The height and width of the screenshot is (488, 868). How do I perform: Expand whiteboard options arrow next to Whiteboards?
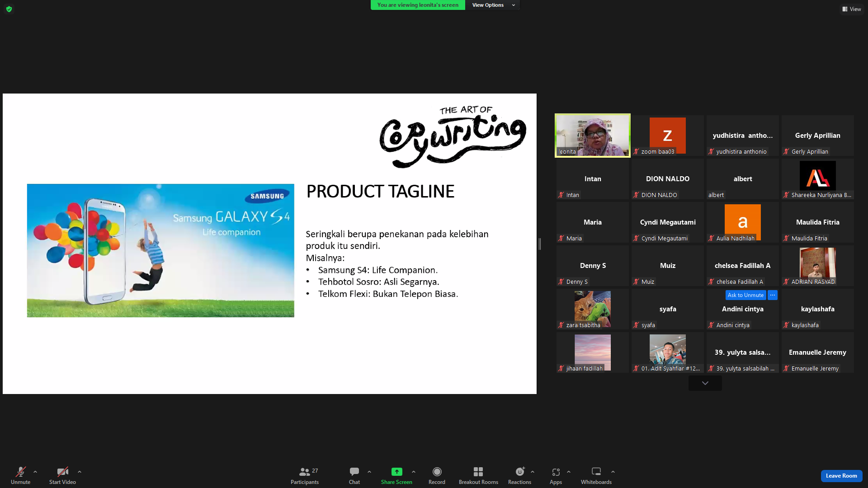[613, 472]
